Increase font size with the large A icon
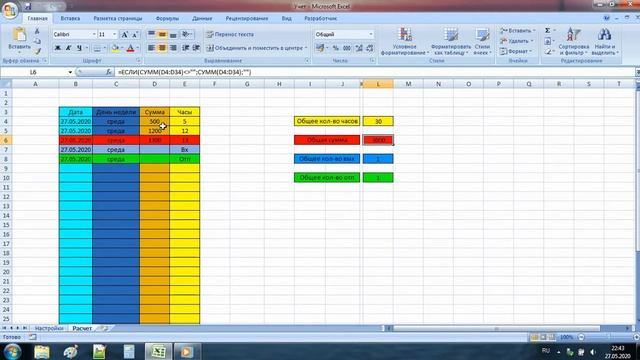The width and height of the screenshot is (640, 360). (x=125, y=35)
